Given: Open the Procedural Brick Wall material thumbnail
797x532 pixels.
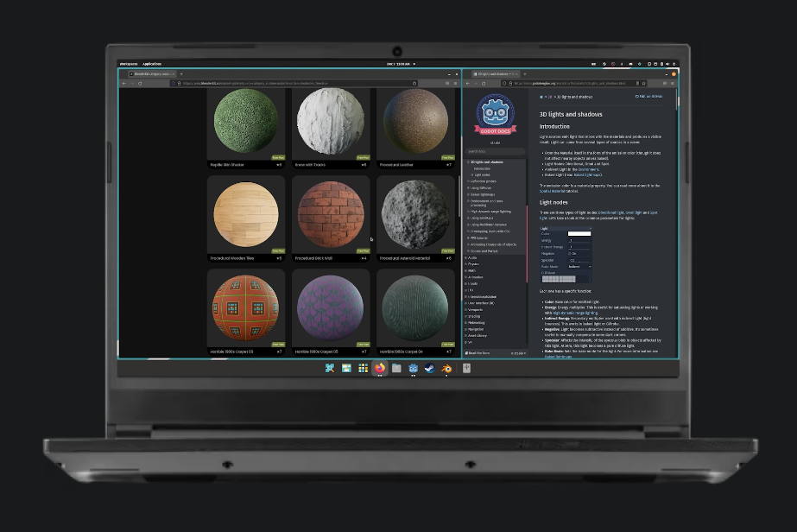Looking at the screenshot, I should 331,214.
